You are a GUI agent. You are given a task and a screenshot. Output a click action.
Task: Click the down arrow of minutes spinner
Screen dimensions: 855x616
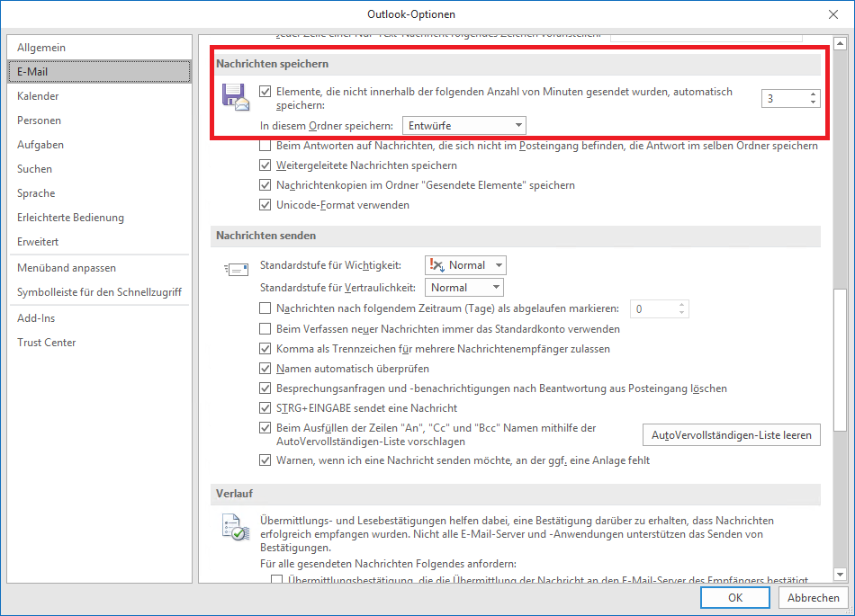tap(813, 103)
